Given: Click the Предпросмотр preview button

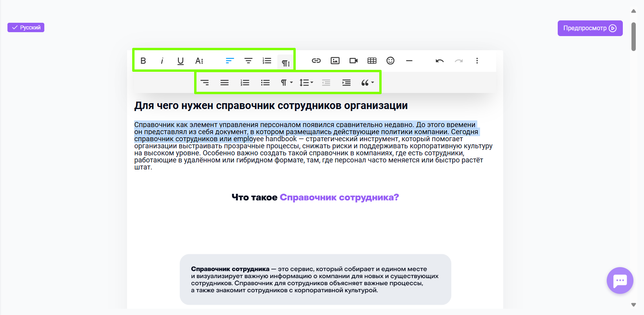Looking at the screenshot, I should pos(590,28).
